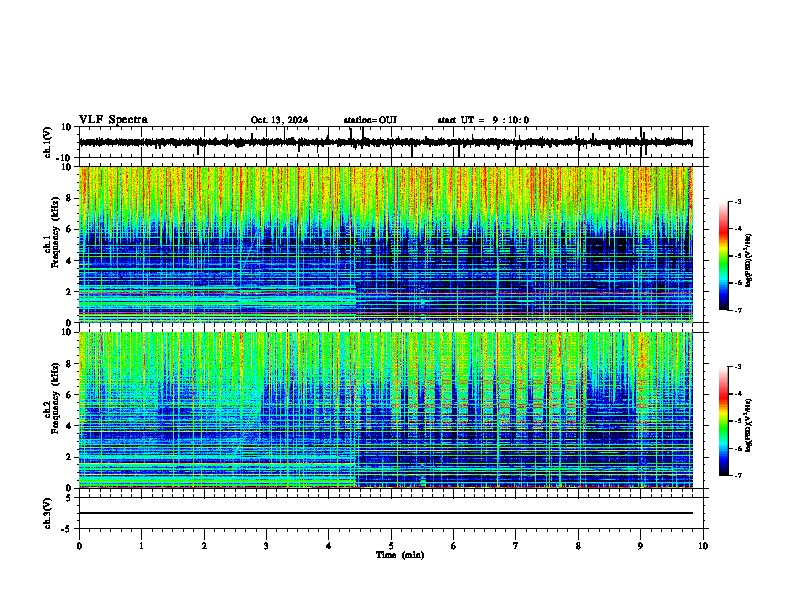792x612 pixels.
Task: Click the ch.1 voltage waveform trace
Action: (x=385, y=142)
